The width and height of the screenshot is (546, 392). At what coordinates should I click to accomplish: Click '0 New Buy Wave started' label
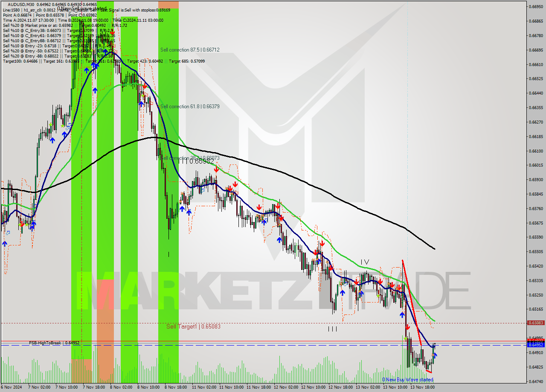coord(407,380)
